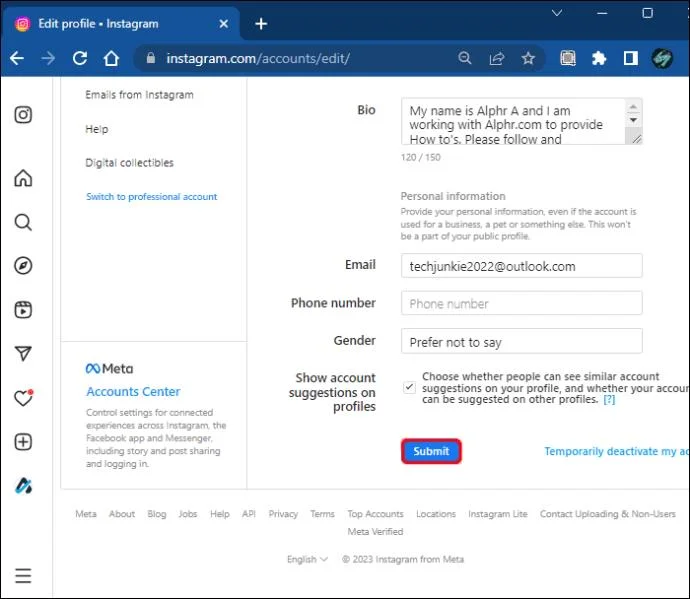Open Messages paper plane icon
This screenshot has height=599, width=690.
23,353
